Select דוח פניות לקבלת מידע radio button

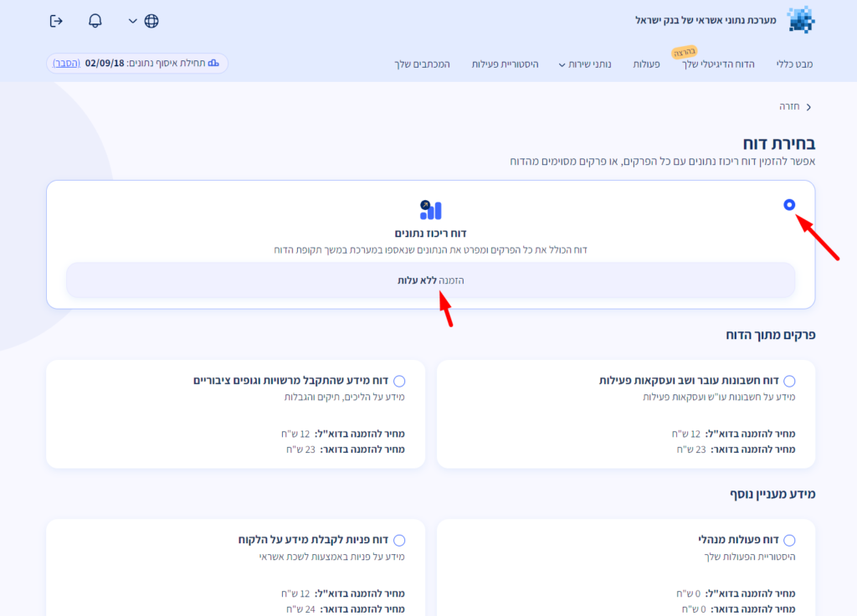399,541
